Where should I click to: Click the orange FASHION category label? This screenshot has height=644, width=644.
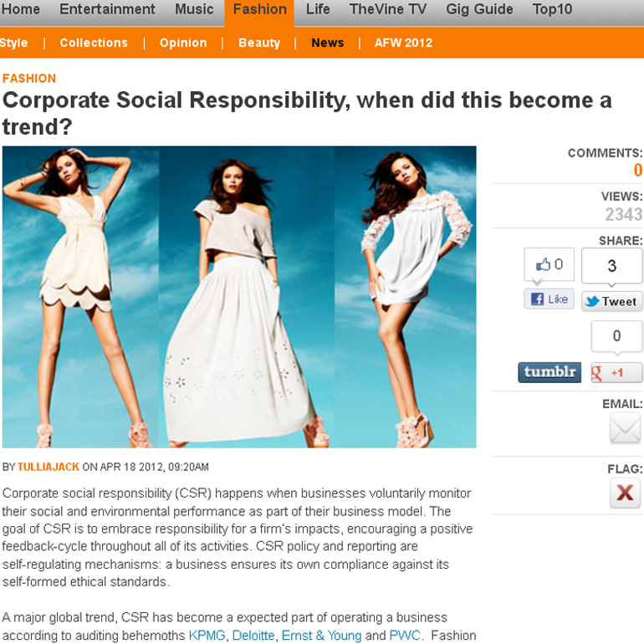click(x=29, y=79)
